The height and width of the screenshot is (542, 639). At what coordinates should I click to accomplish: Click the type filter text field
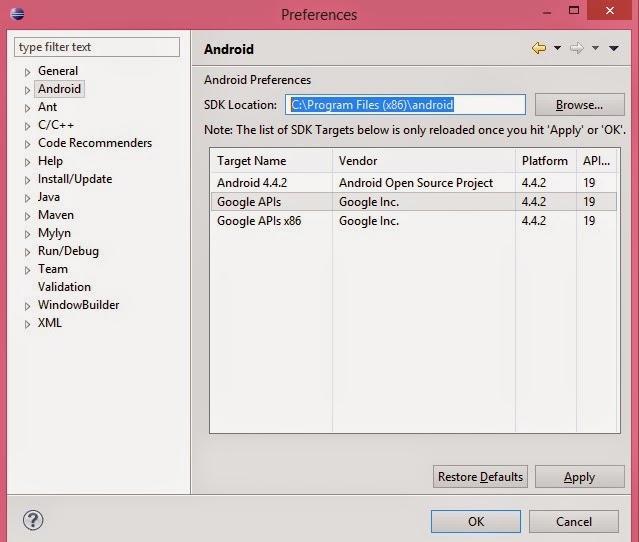click(x=97, y=47)
